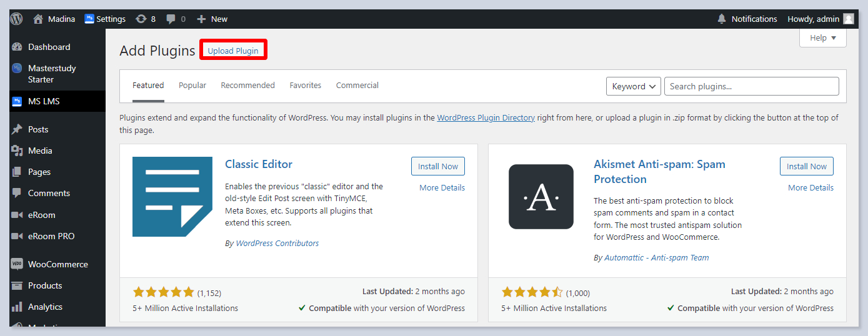Open the MS Settings icon in admin bar
Screen dimensions: 868x336
click(89, 19)
